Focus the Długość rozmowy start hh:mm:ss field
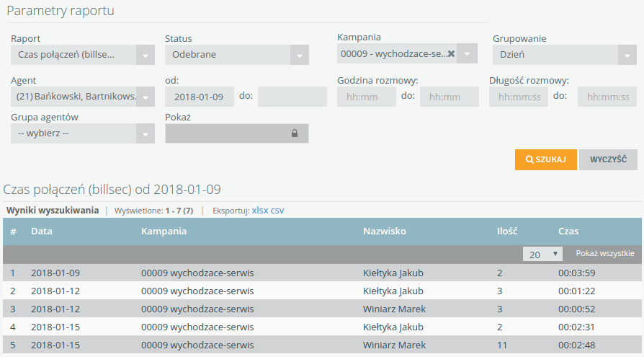644x357 pixels. click(519, 97)
